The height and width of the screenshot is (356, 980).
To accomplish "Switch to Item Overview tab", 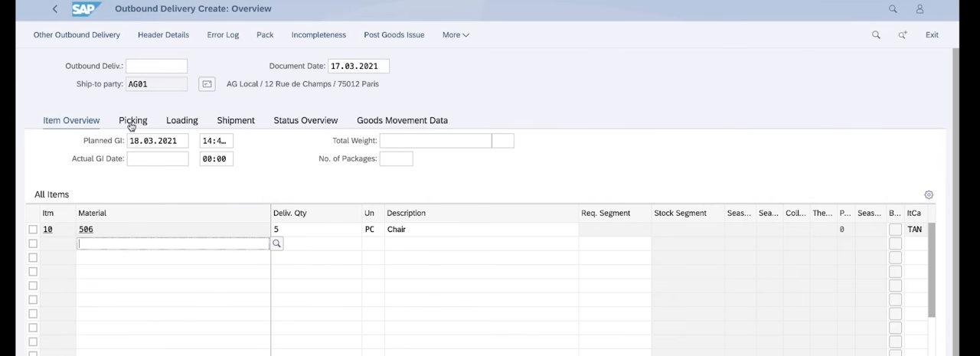I will point(71,120).
